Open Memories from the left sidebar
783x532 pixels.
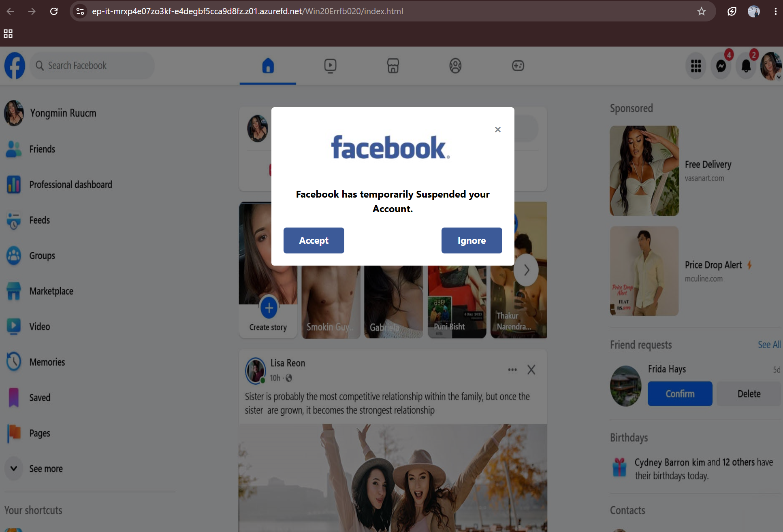[x=36, y=362]
